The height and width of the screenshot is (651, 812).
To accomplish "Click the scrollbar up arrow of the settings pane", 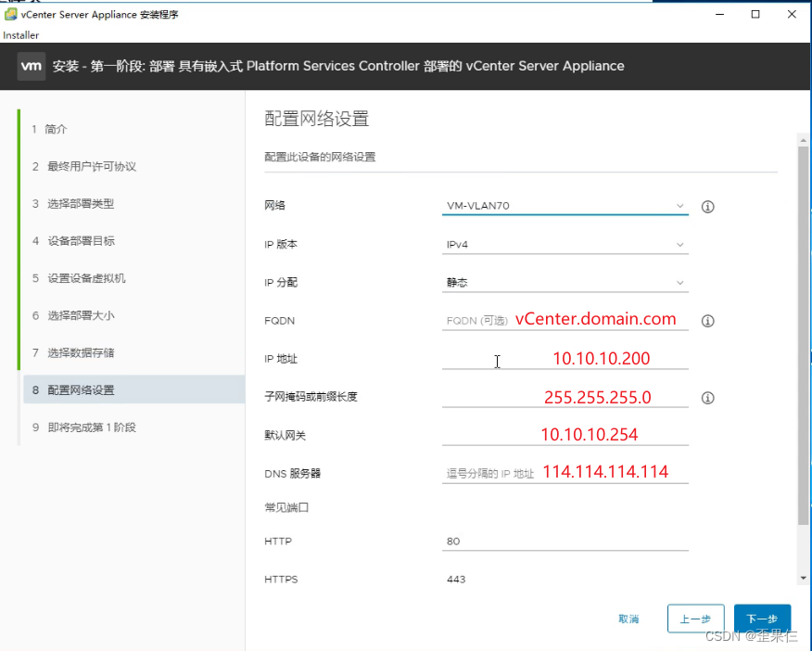I will point(804,140).
